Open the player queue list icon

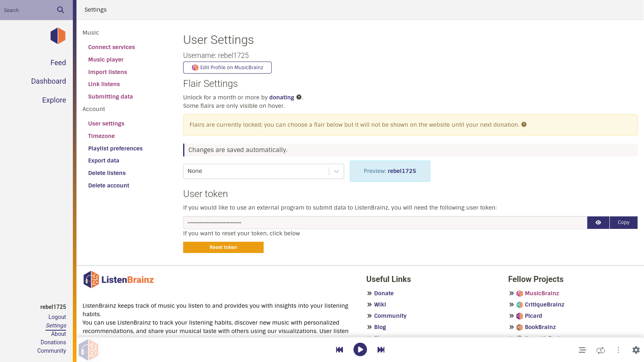click(582, 350)
